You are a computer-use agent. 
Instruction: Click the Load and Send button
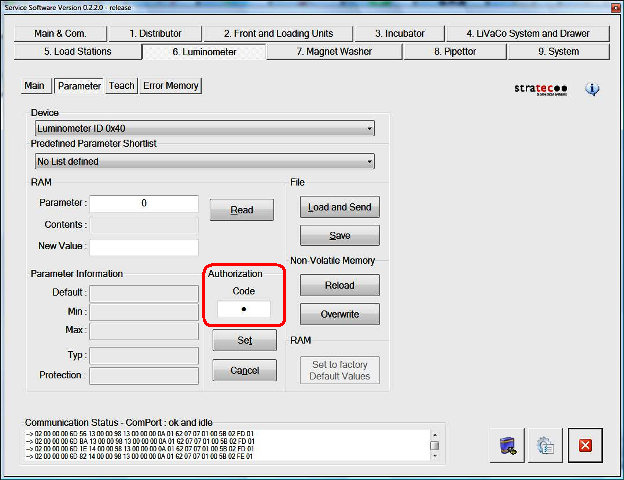pyautogui.click(x=339, y=207)
